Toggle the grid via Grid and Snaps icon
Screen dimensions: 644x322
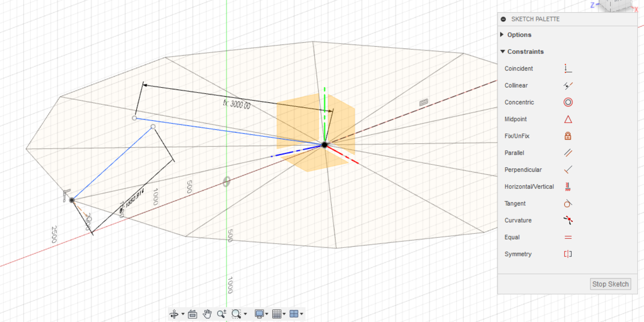[277, 314]
